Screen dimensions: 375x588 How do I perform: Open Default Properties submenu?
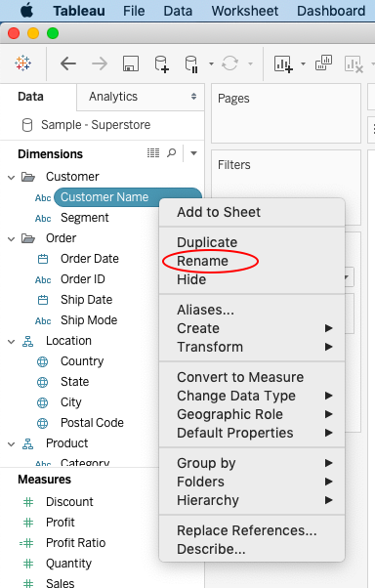251,433
